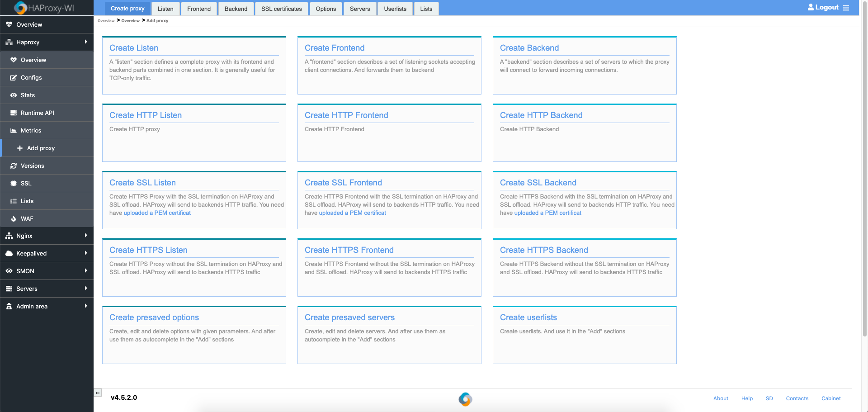The width and height of the screenshot is (868, 412).
Task: Click the Servers stack icon in sidebar
Action: pos(9,289)
